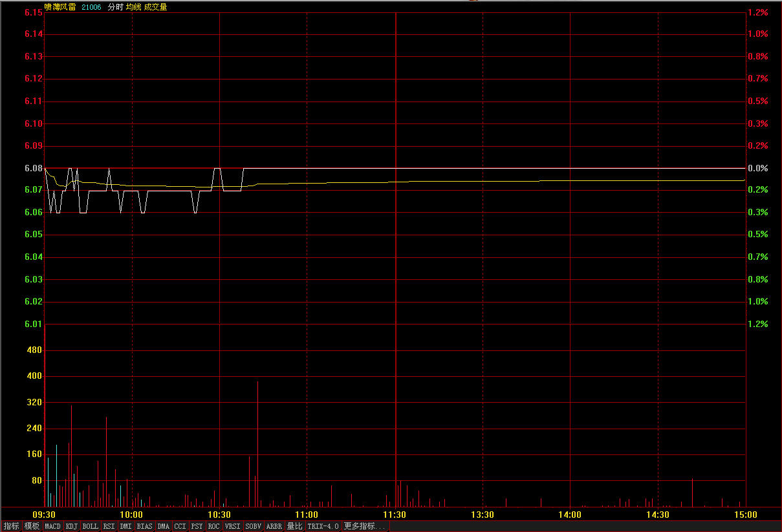Select the KDJ indicator tab

(71, 526)
